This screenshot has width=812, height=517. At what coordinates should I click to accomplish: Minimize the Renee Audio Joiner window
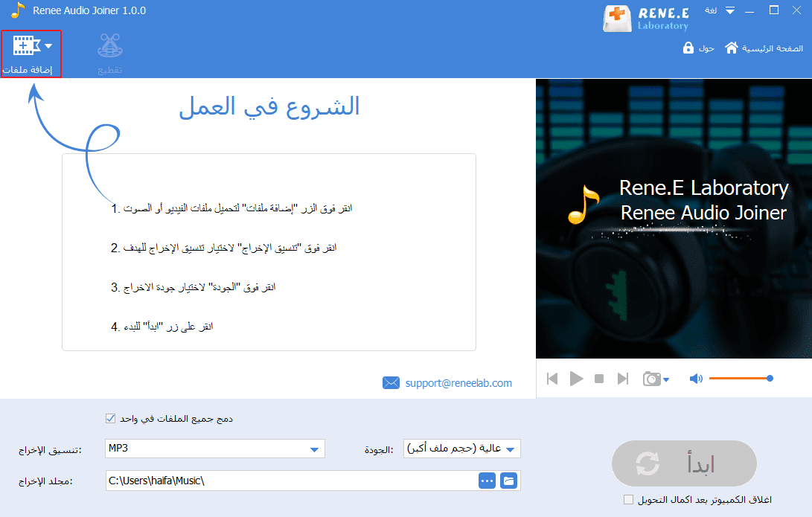coord(749,10)
